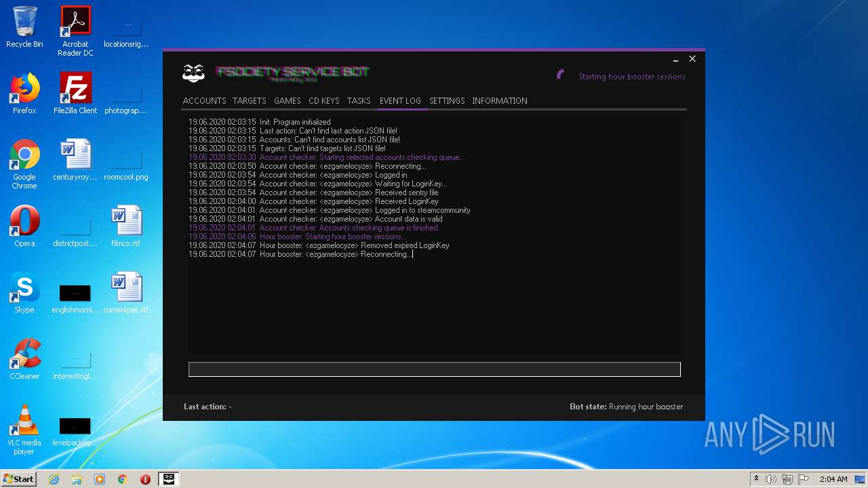Click the 'Init: Program initialized' log line
Image resolution: width=868 pixels, height=488 pixels.
pos(260,122)
